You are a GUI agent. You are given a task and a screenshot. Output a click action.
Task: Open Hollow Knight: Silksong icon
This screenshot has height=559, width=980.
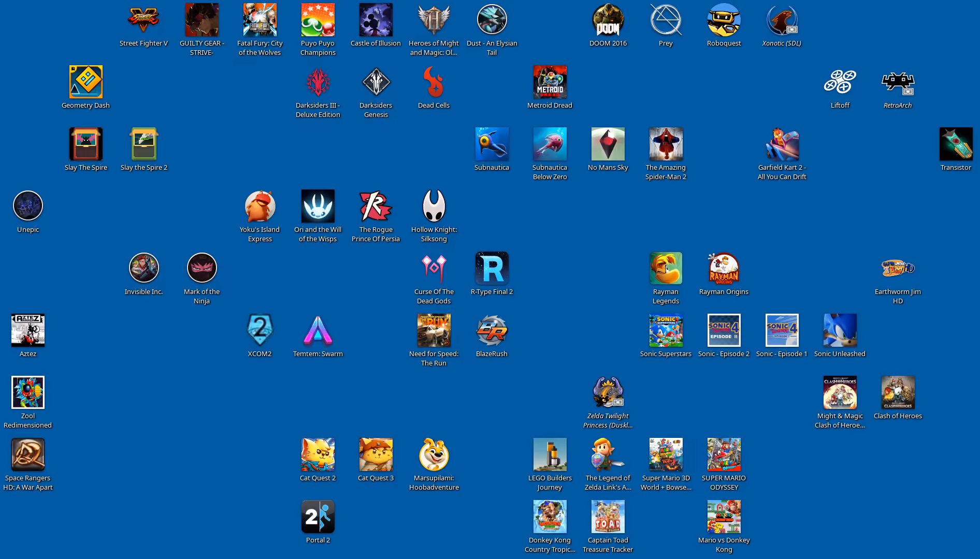(x=434, y=206)
